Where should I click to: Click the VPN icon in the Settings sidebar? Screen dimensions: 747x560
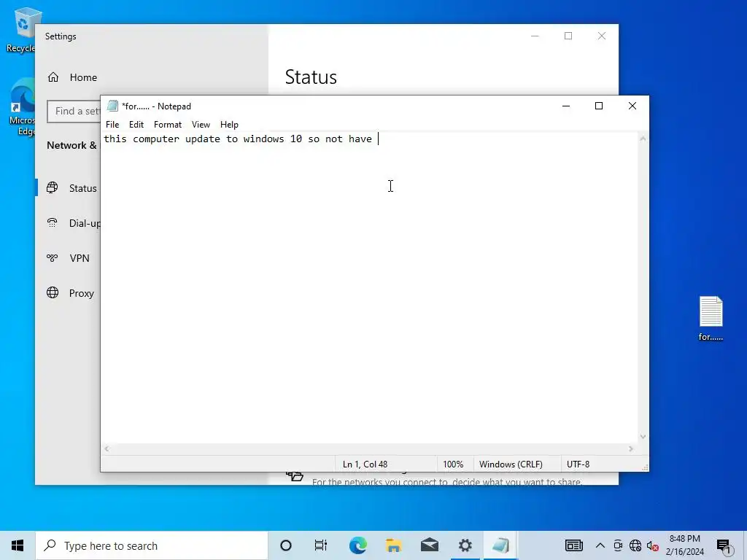(x=53, y=257)
